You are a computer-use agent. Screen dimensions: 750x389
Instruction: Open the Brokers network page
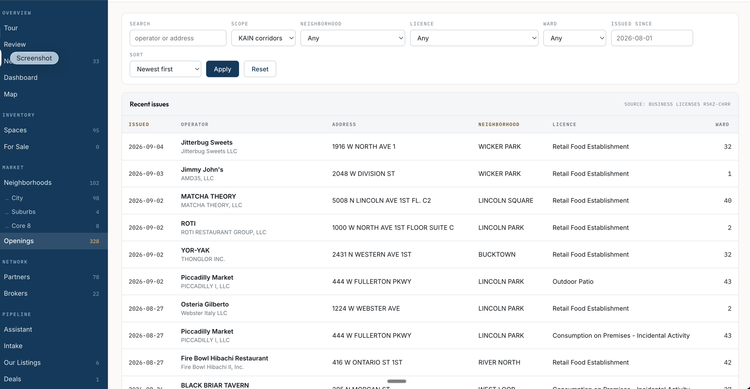click(15, 294)
